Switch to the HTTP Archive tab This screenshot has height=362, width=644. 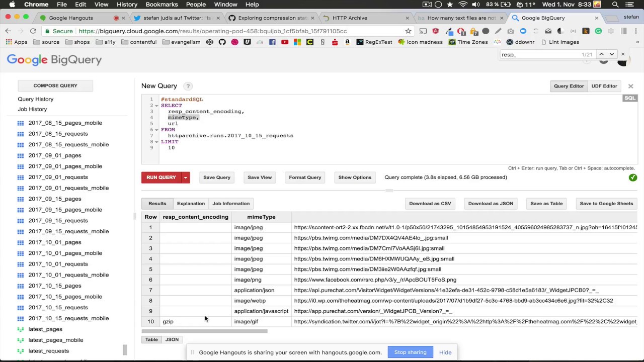366,18
